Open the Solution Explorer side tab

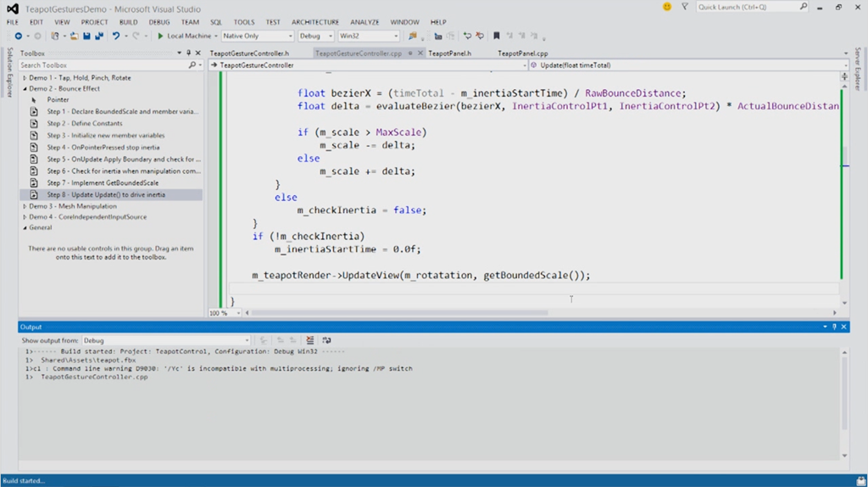9,72
